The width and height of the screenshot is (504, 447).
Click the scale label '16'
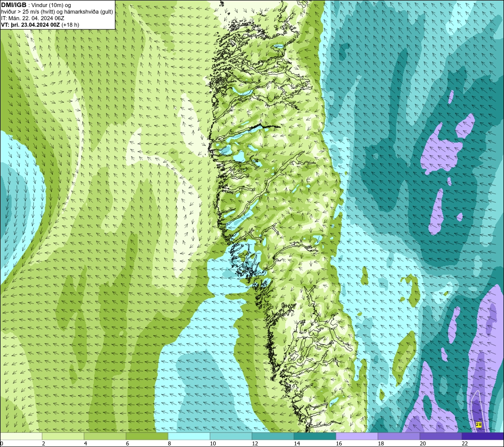point(339,444)
